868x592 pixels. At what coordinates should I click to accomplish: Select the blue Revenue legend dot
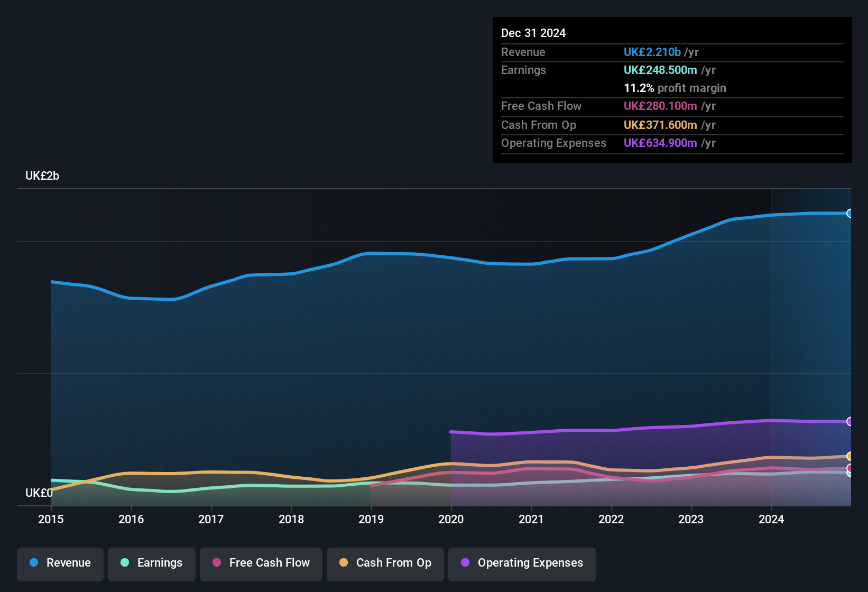pos(34,563)
